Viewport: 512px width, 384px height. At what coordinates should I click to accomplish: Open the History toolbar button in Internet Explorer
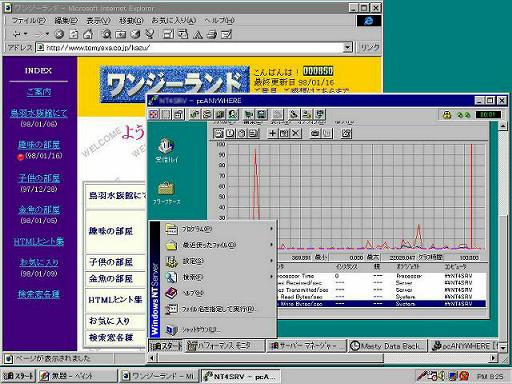[135, 34]
